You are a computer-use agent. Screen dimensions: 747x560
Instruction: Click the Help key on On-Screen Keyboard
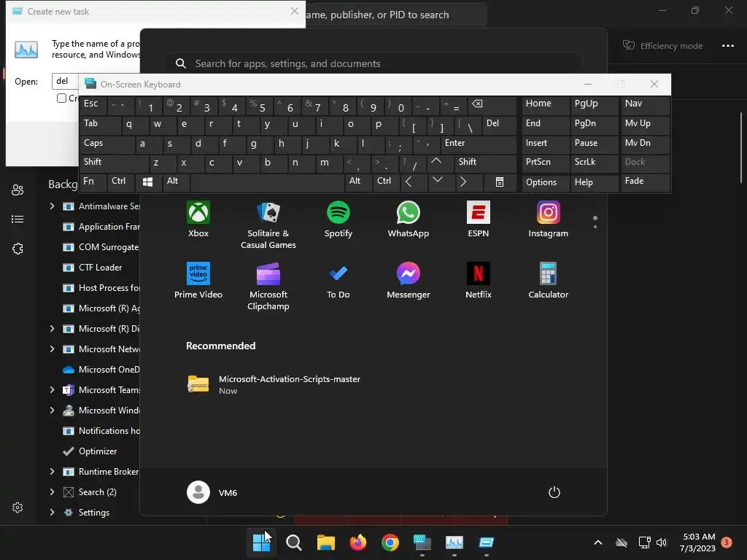click(594, 182)
